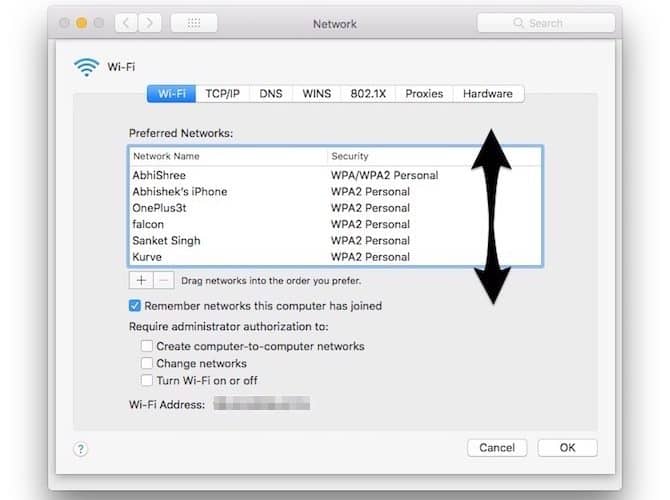This screenshot has width=670, height=500.
Task: Click the Cancel button
Action: tap(497, 448)
